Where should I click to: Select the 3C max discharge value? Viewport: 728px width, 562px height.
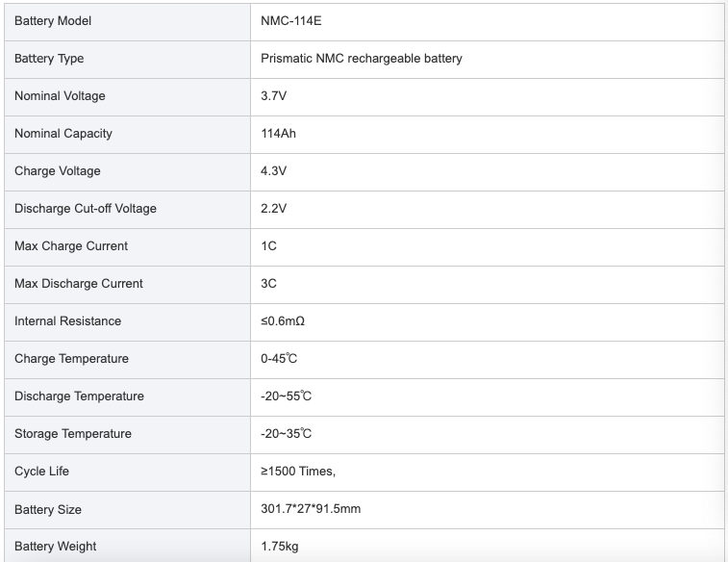(x=268, y=283)
